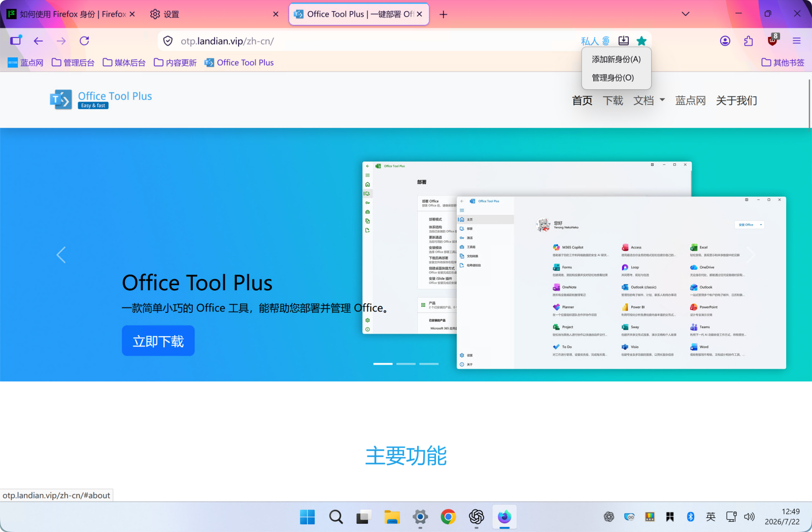Open Google Chrome from the taskbar
812x532 pixels.
448,517
